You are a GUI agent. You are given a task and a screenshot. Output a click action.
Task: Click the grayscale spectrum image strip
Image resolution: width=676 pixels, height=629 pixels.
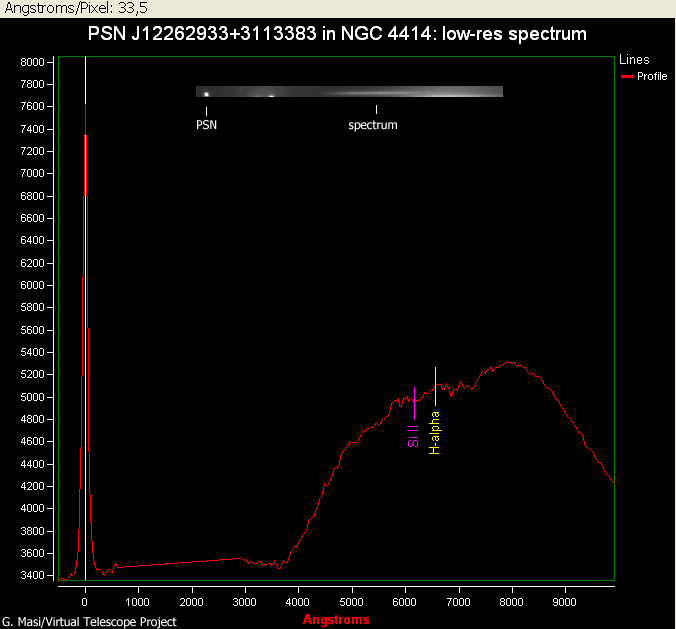pyautogui.click(x=349, y=92)
